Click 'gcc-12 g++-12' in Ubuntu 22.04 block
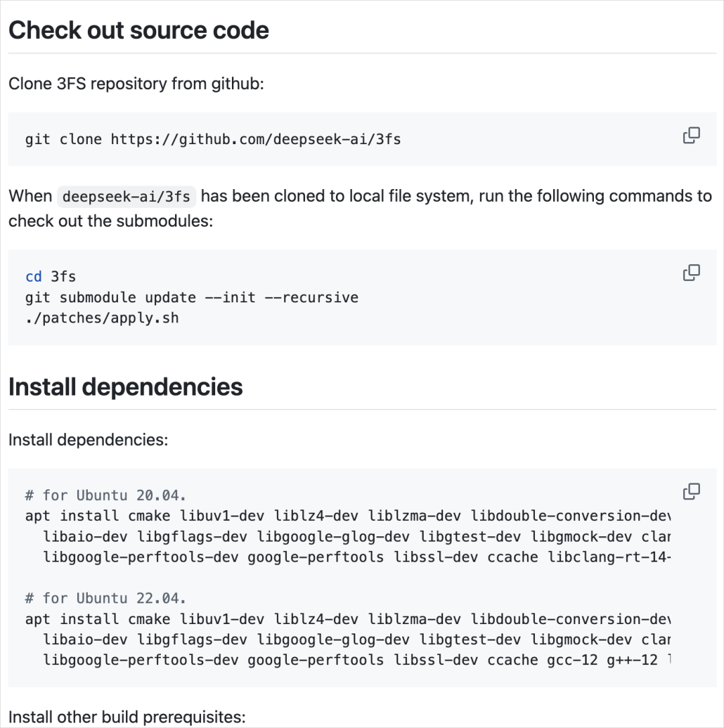Image resolution: width=724 pixels, height=728 pixels. [x=602, y=660]
